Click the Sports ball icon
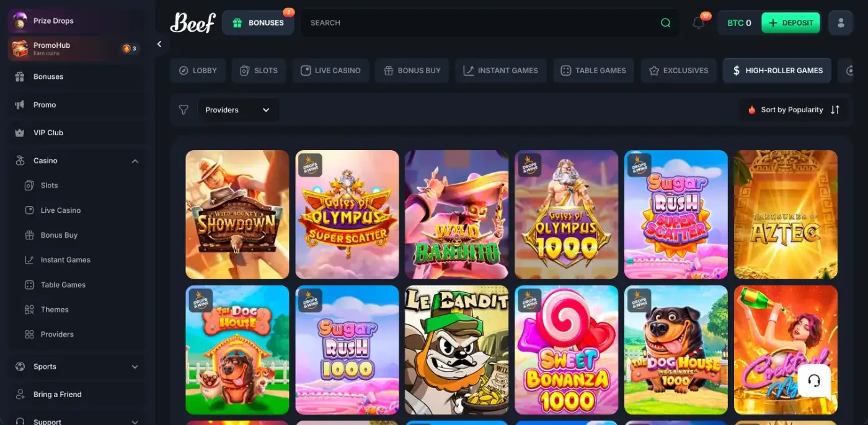This screenshot has width=868, height=425. tap(20, 367)
